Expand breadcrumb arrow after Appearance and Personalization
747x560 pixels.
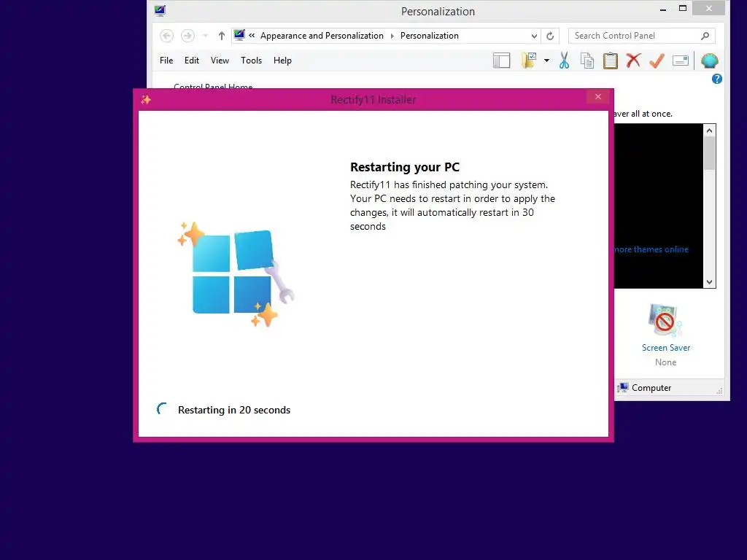[x=392, y=36]
